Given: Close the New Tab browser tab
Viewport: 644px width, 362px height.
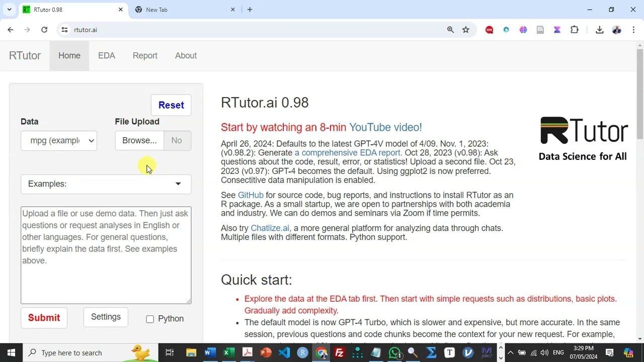Looking at the screenshot, I should pos(233,10).
